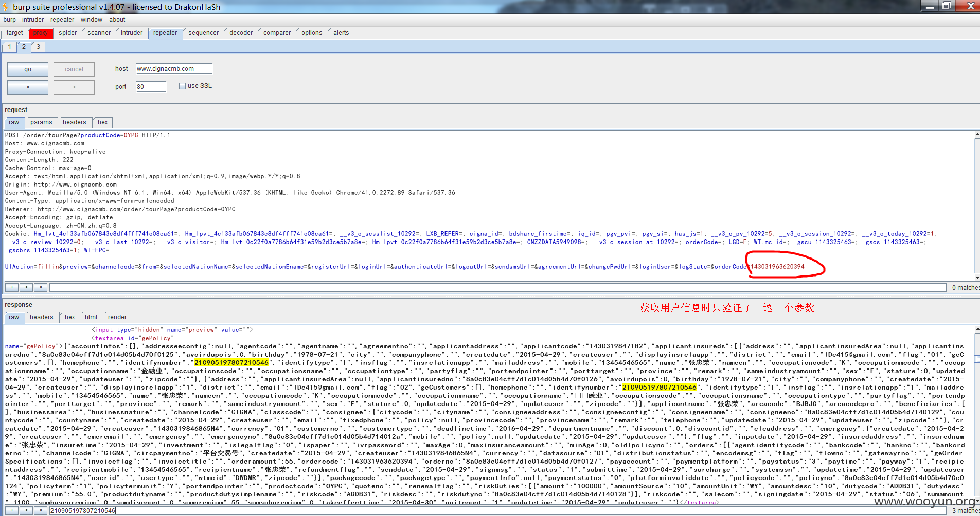Find previous match in request search
The height and width of the screenshot is (516, 980).
26,287
